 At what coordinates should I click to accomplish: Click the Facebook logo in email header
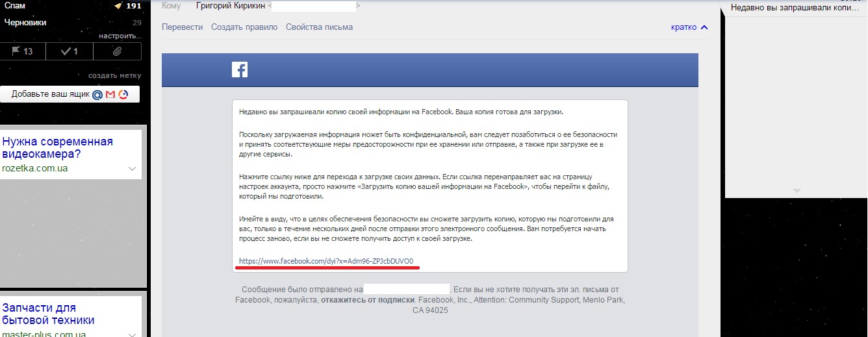[240, 69]
